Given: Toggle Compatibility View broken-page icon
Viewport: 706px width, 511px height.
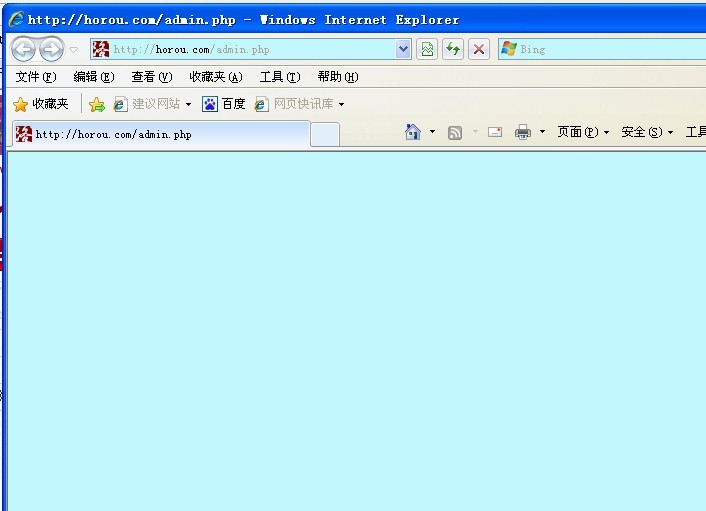Looking at the screenshot, I should 427,49.
